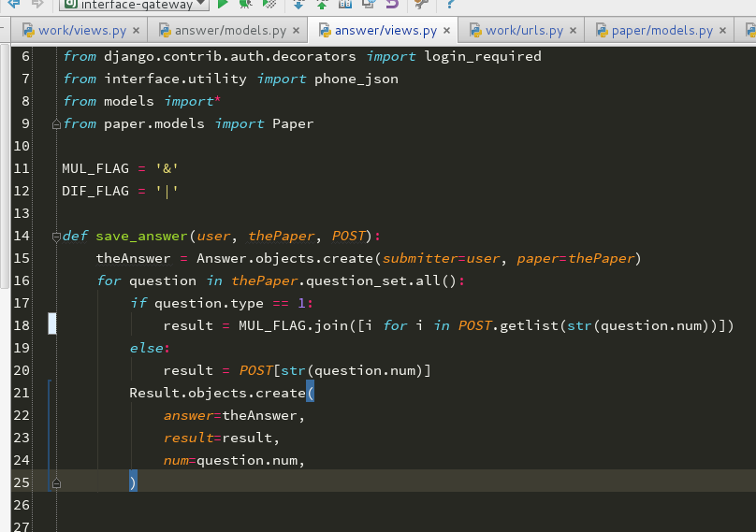Open the work/urls.py editor tab
Viewport: 756px width, 532px height.
(x=523, y=31)
